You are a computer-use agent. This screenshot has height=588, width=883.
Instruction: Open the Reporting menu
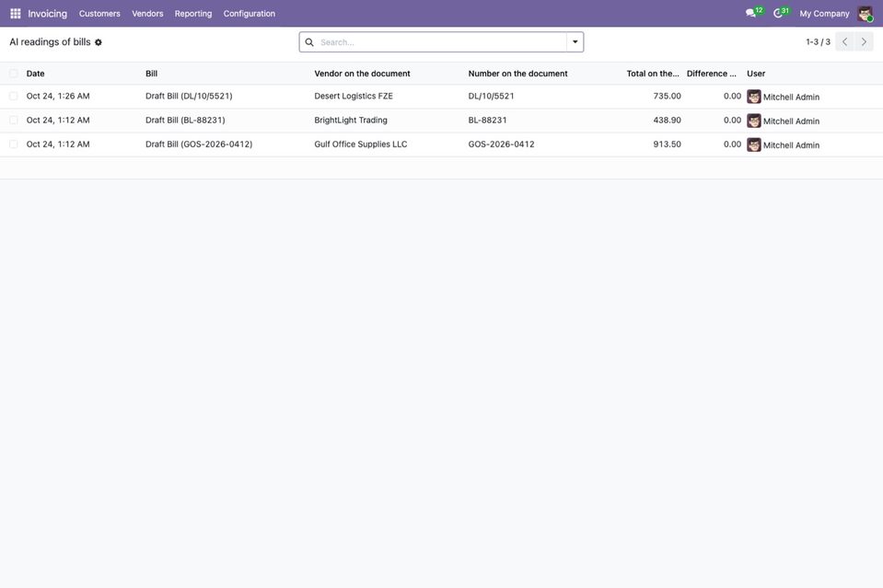[193, 14]
